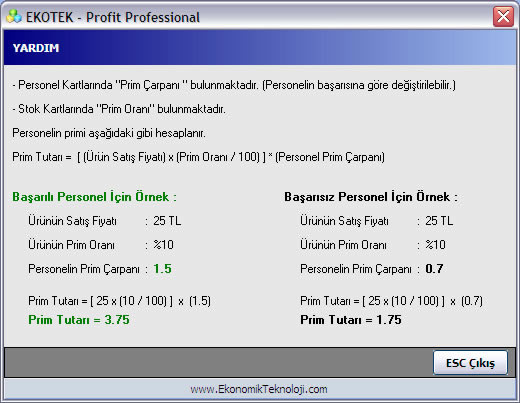Click the calculation line ending with (1.5)
The image size is (520, 403).
[x=119, y=301]
